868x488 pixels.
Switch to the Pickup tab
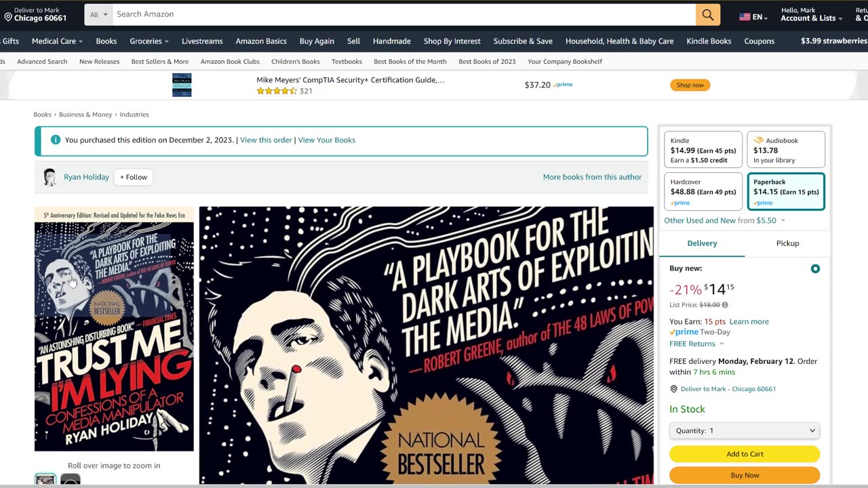(787, 243)
